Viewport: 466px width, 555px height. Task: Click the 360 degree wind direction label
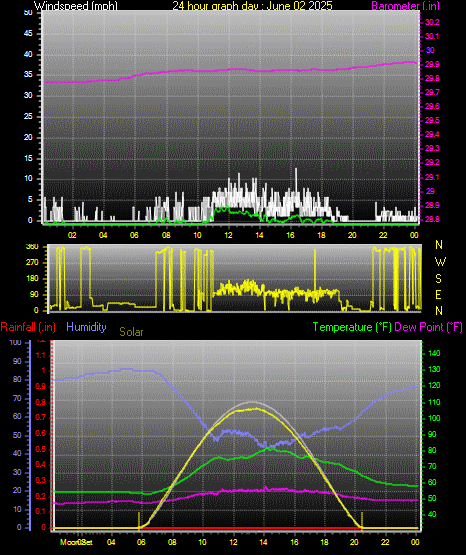point(32,247)
